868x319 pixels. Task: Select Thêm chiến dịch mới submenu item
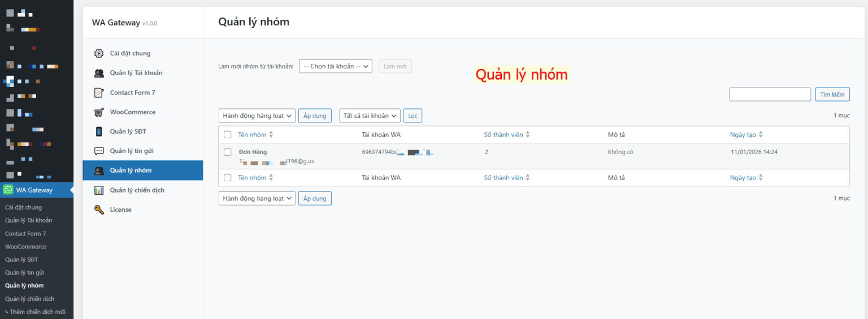37,312
